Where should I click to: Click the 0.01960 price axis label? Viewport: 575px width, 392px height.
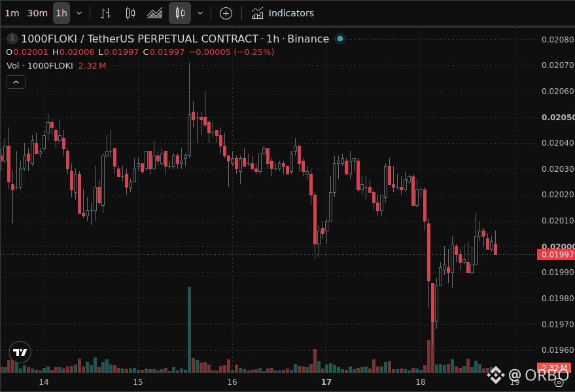point(558,350)
